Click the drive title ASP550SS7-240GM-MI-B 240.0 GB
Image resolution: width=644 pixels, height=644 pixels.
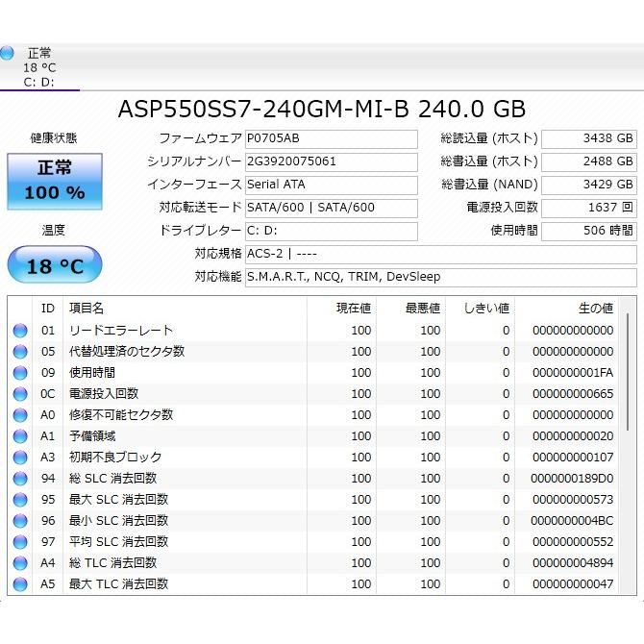322,110
